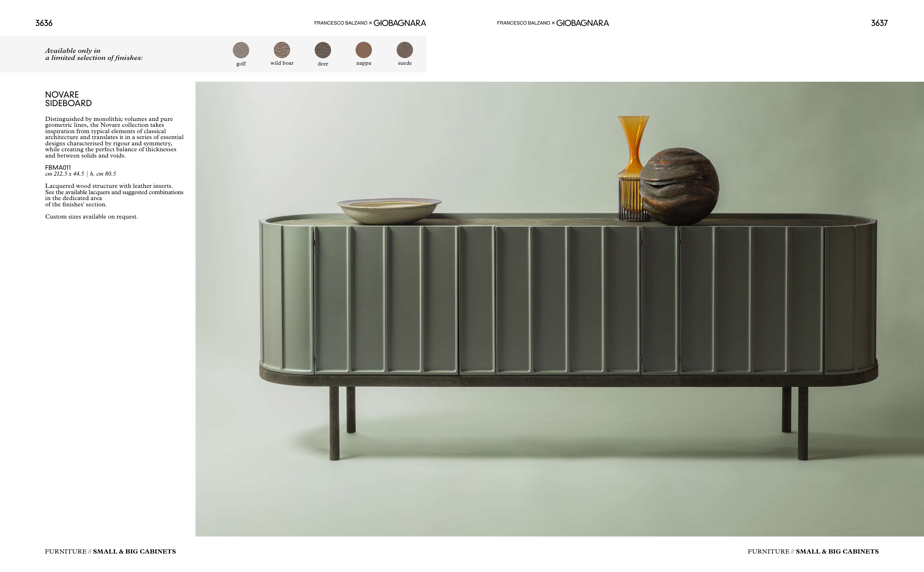The height and width of the screenshot is (572, 924).
Task: Click the Custom sizes available on request text
Action: click(92, 217)
